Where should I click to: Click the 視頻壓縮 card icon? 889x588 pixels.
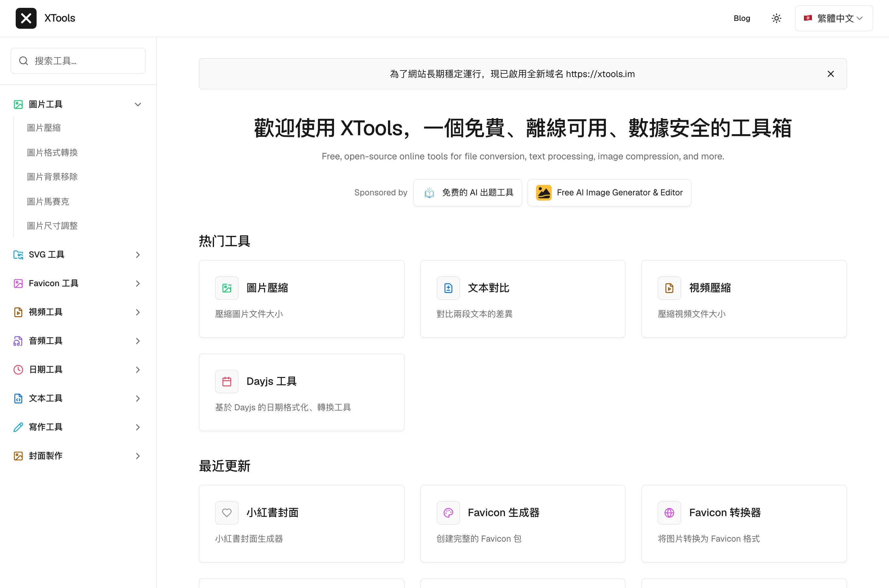point(669,288)
